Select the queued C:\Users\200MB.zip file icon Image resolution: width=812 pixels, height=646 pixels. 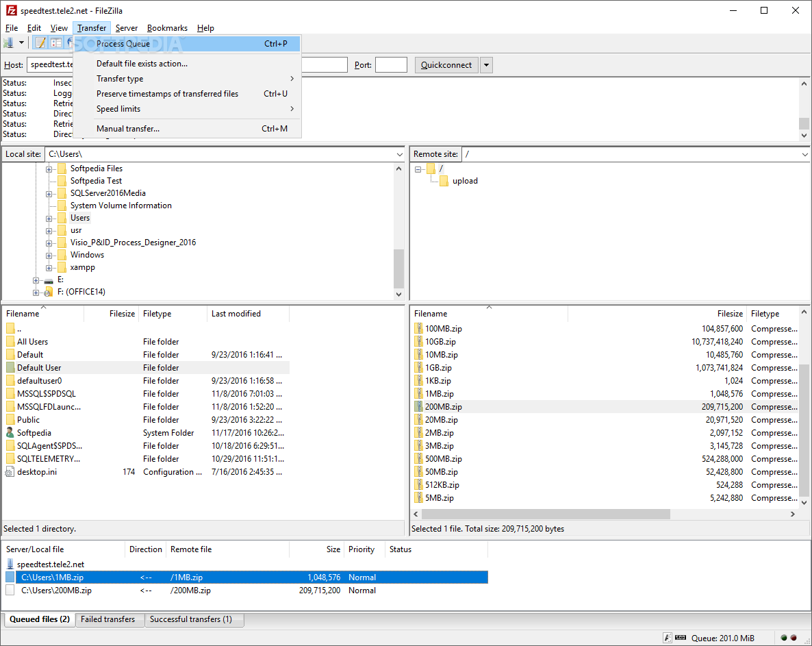[x=10, y=590]
